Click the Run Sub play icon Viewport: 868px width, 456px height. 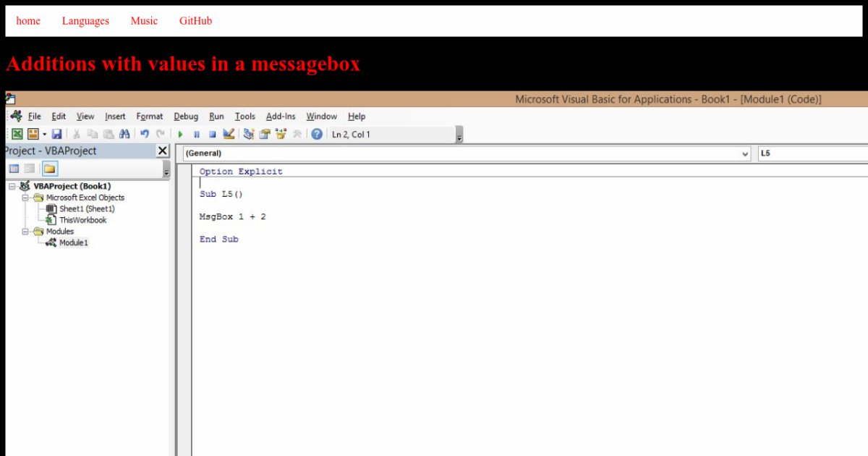[180, 134]
